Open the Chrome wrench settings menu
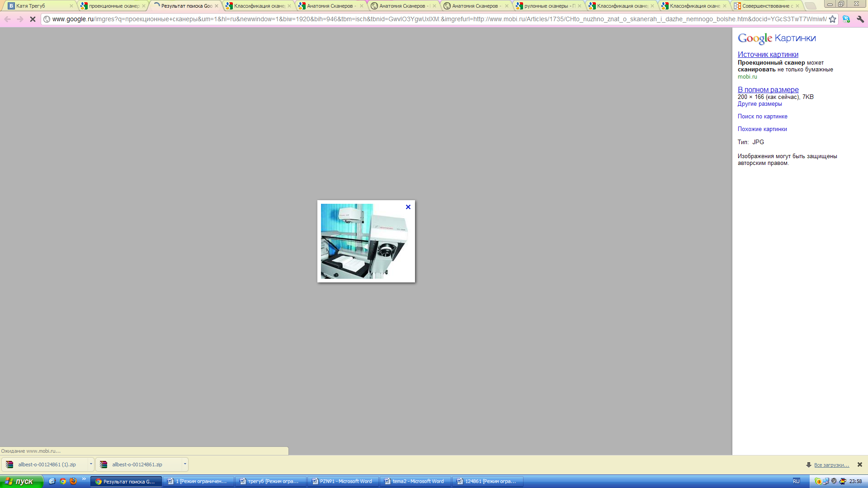 coord(860,19)
